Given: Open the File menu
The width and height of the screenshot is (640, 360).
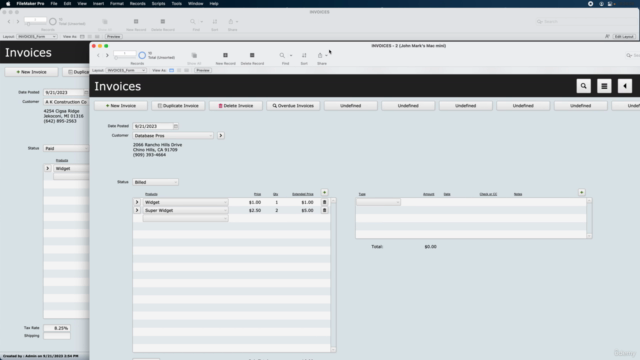Looking at the screenshot, I should pyautogui.click(x=54, y=4).
